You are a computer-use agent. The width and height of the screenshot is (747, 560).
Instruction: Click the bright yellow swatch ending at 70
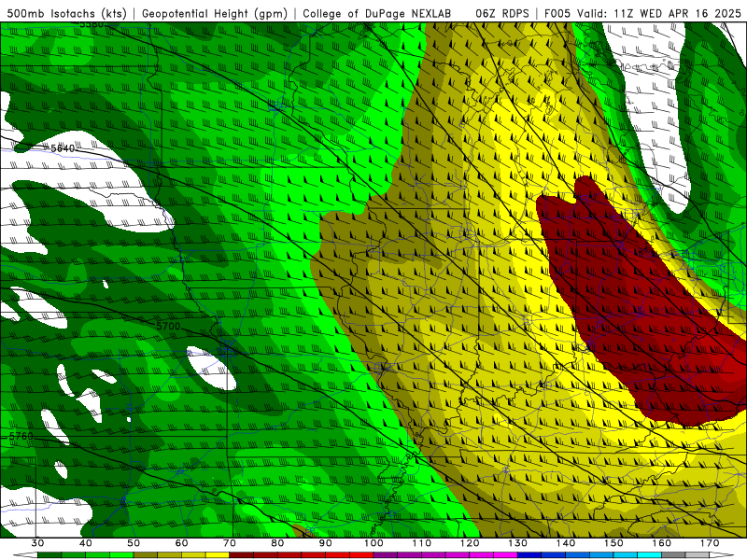[218, 555]
